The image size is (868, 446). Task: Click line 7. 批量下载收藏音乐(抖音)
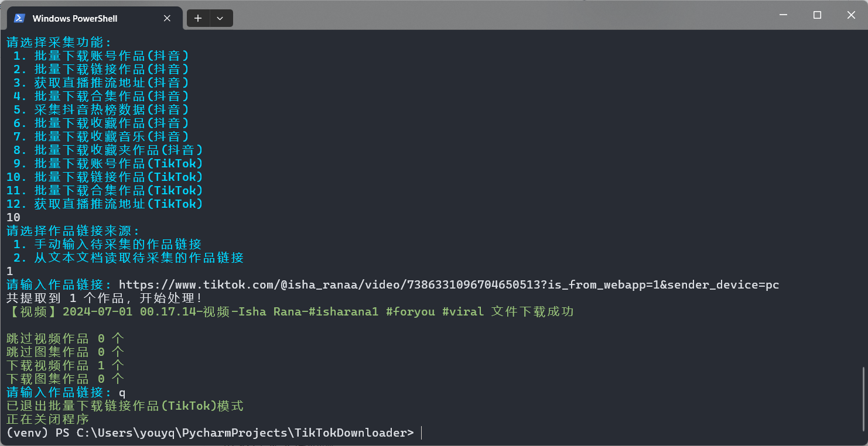point(101,136)
